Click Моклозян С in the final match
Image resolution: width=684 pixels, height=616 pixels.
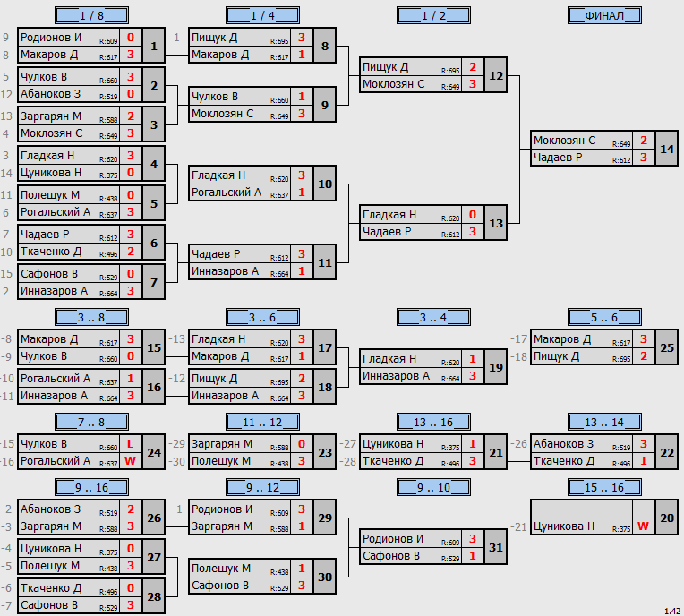564,141
